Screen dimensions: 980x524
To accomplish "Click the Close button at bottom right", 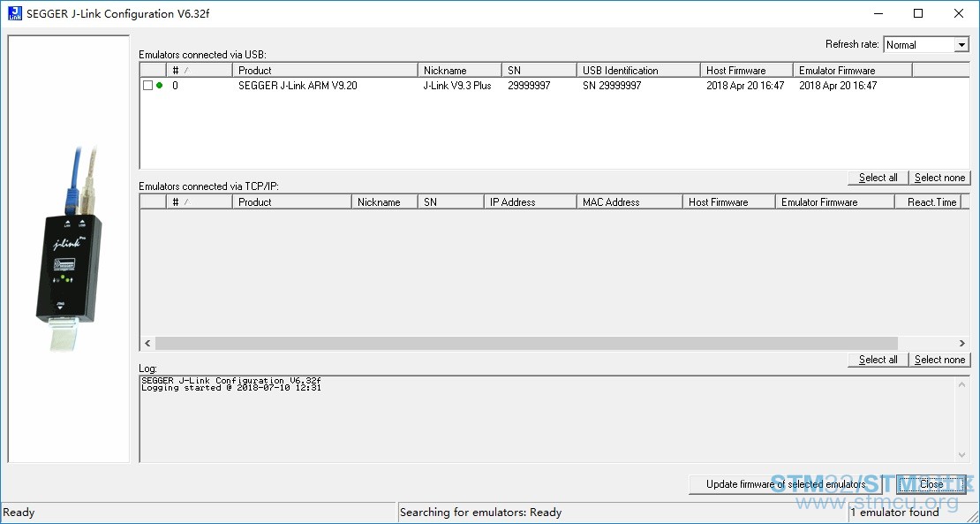I will (931, 484).
